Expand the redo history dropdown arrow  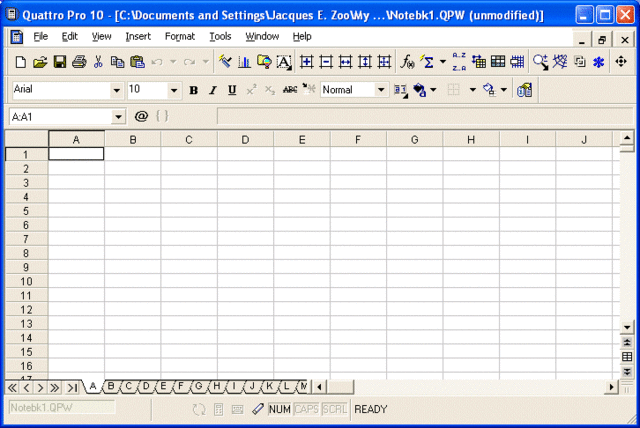click(x=206, y=62)
